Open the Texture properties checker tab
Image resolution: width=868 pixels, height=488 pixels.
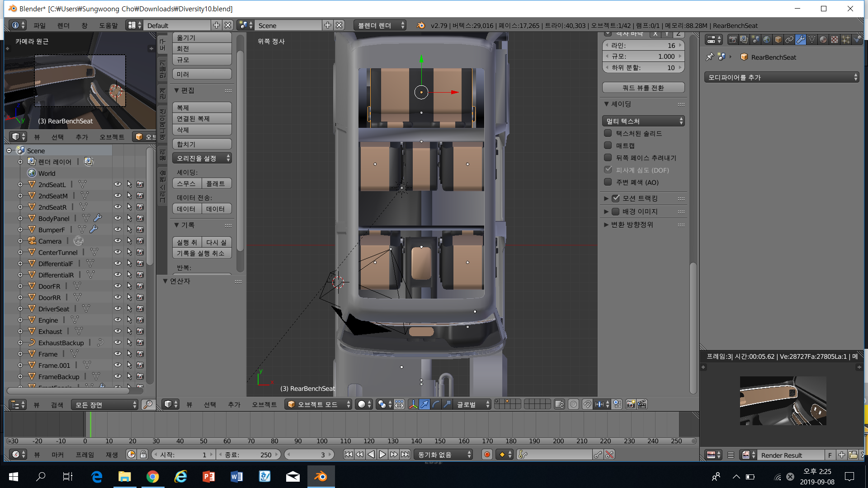click(835, 40)
